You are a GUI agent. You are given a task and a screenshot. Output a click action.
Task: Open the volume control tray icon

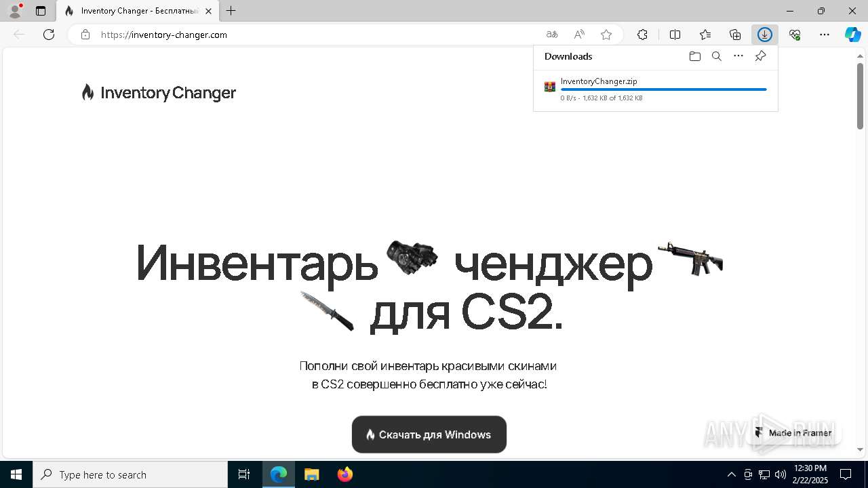(781, 474)
